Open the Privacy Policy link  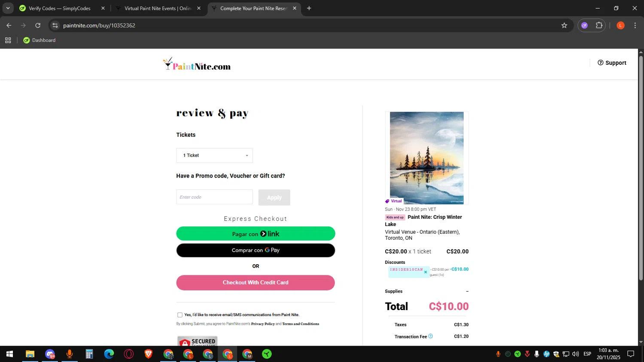pyautogui.click(x=263, y=324)
